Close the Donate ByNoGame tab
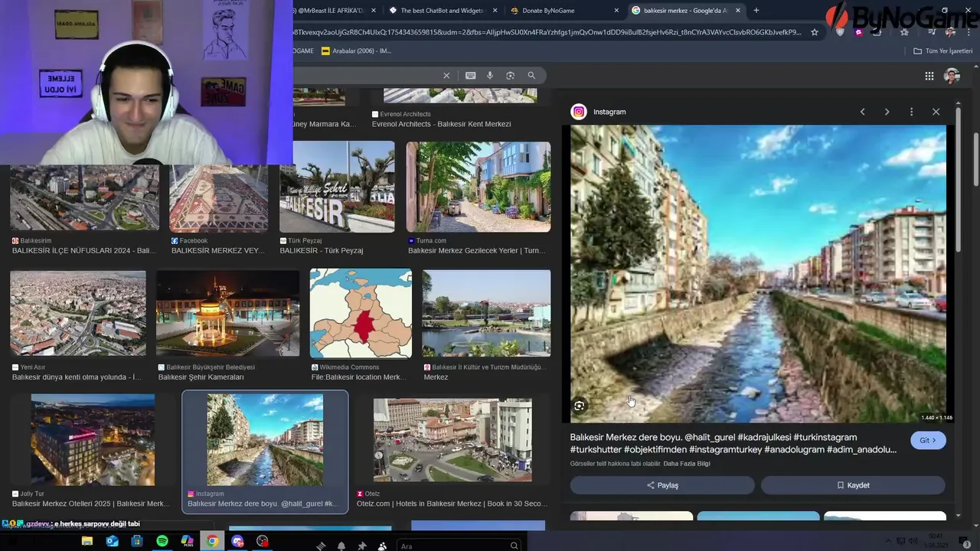This screenshot has height=551, width=980. coord(616,11)
